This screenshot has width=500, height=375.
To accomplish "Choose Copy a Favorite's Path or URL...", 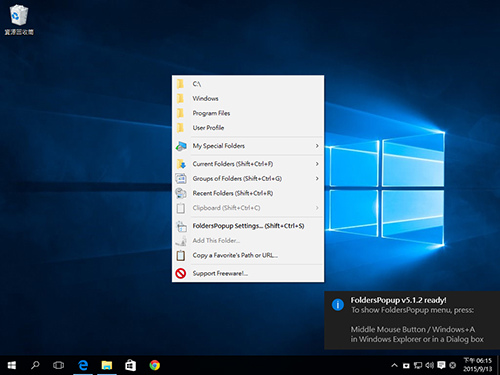I will pos(248,255).
